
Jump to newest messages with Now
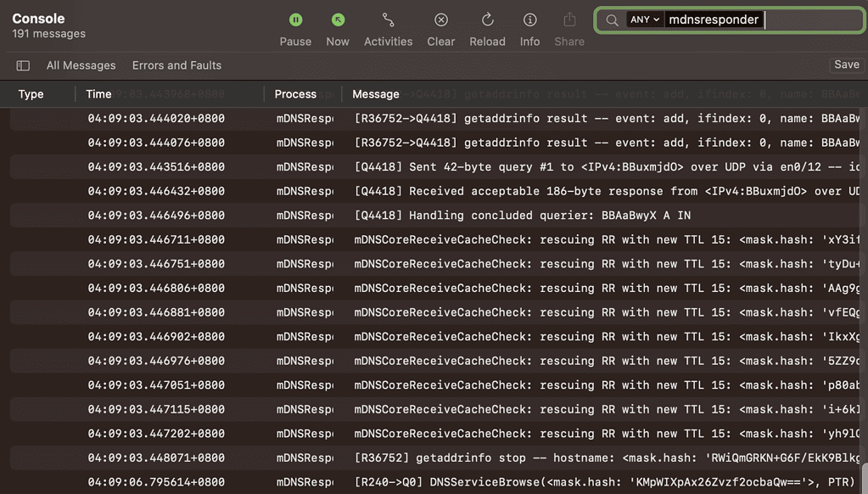(338, 20)
